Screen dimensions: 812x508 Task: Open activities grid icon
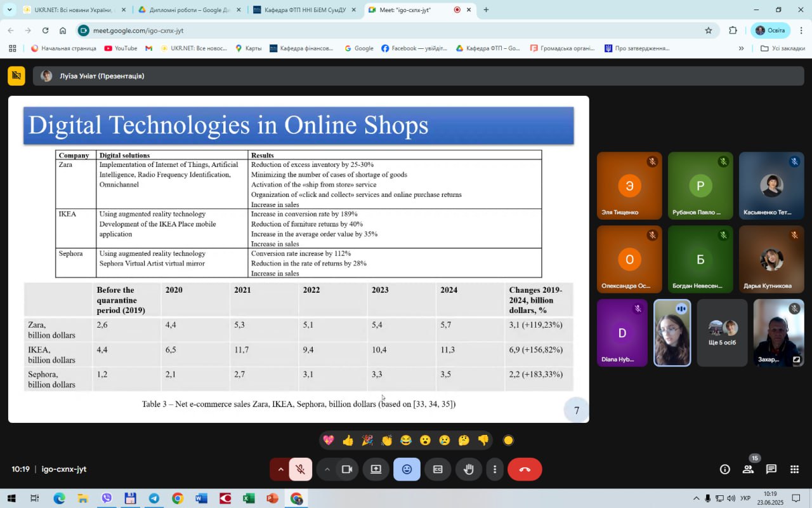(794, 469)
